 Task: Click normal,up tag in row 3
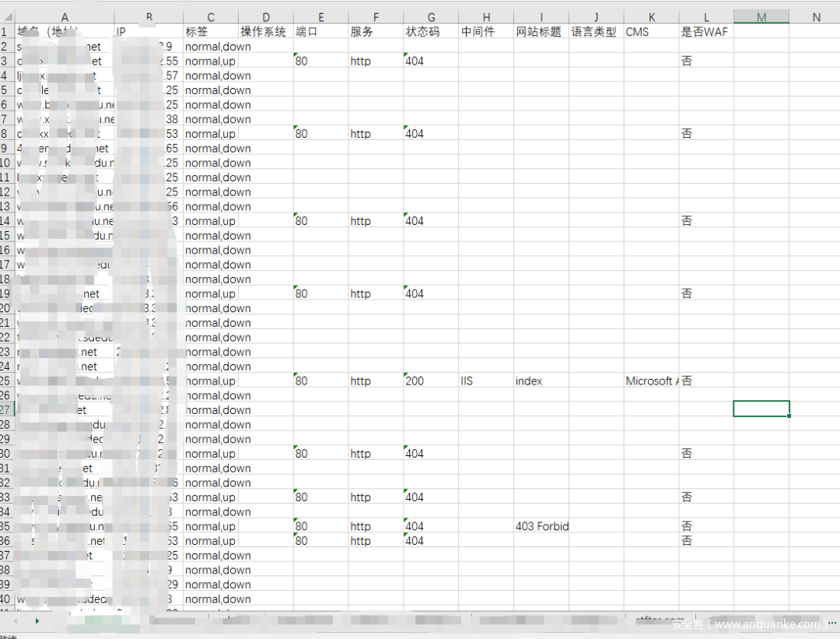[x=210, y=61]
